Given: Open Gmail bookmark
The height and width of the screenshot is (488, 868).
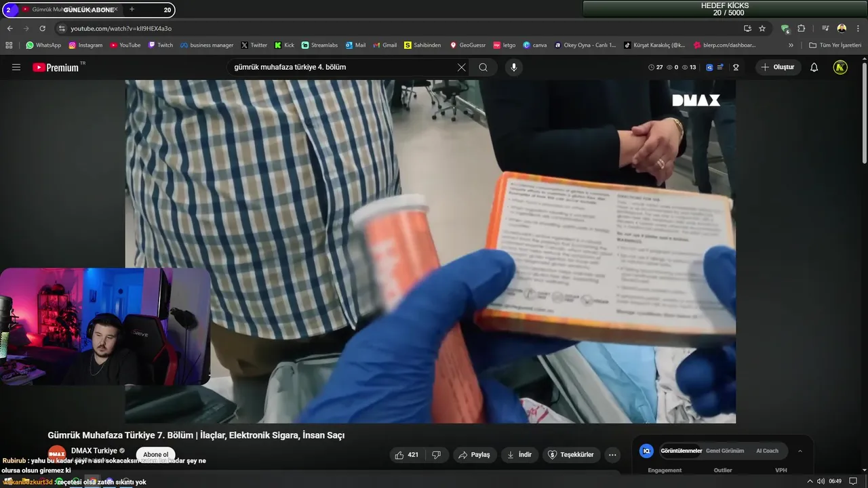Looking at the screenshot, I should click(x=385, y=45).
